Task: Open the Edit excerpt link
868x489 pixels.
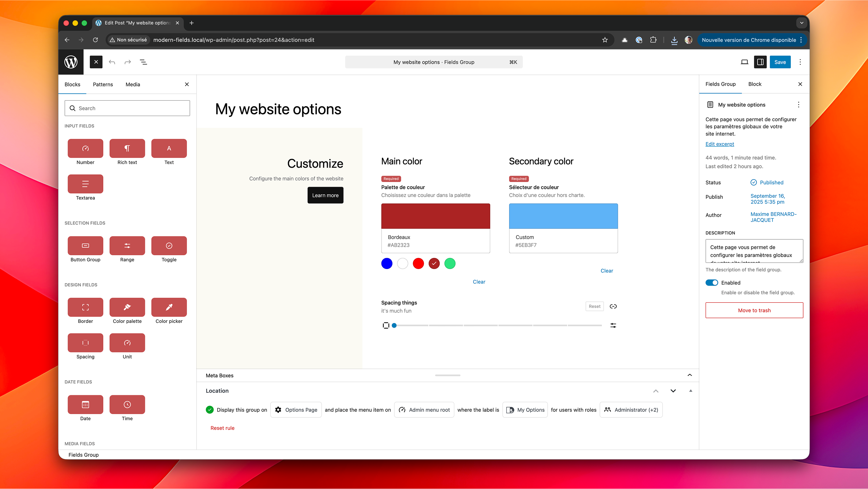Action: point(719,144)
